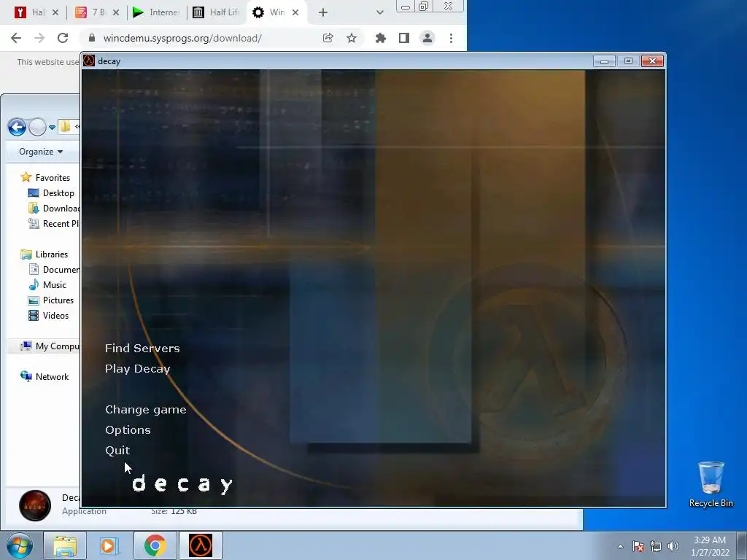This screenshot has width=747, height=560.
Task: Open Start menu orb on taskbar
Action: [x=20, y=545]
